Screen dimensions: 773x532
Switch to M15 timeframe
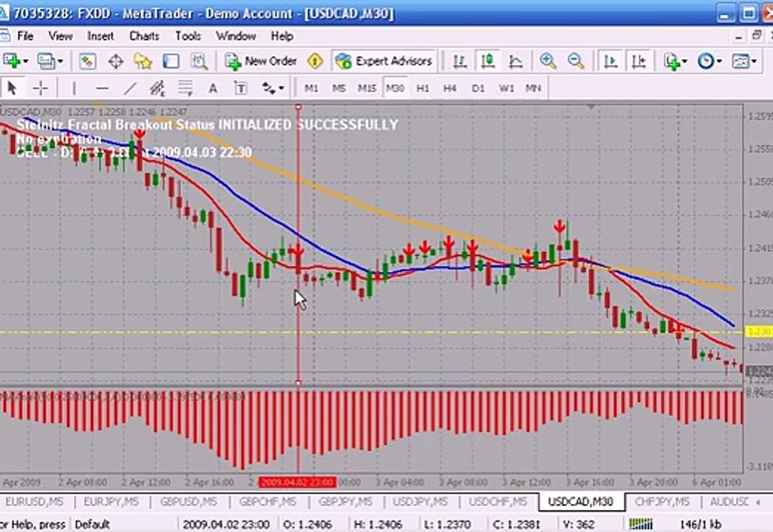point(367,88)
